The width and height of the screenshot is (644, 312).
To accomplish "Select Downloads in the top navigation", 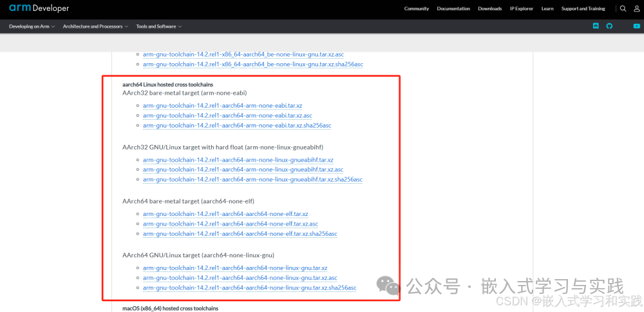I will click(x=489, y=8).
